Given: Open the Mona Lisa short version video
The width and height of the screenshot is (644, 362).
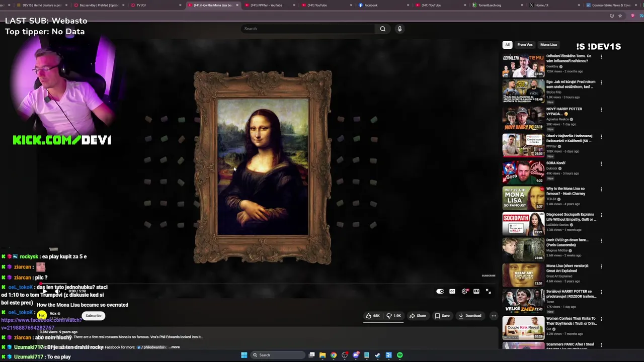Looking at the screenshot, I should [523, 275].
